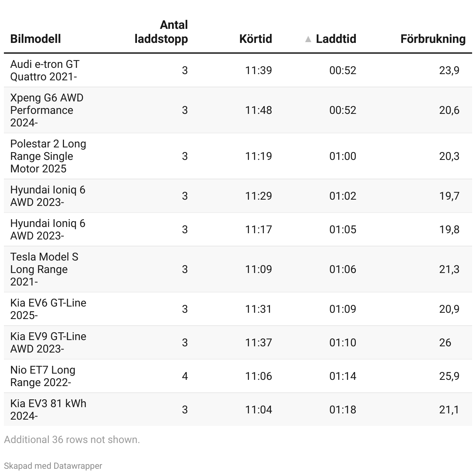Click the 23,9 Förbrukning value

click(449, 70)
